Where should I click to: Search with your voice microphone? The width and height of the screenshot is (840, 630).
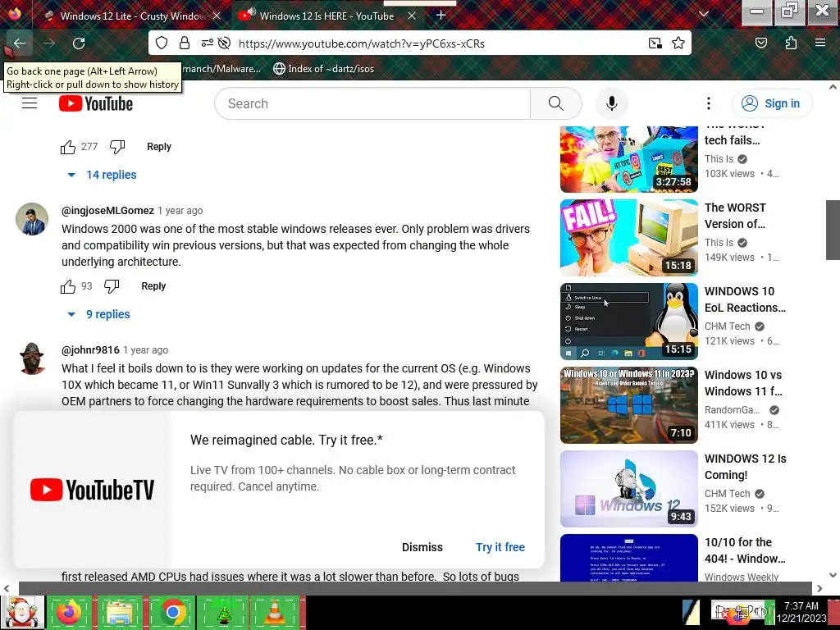click(x=611, y=103)
